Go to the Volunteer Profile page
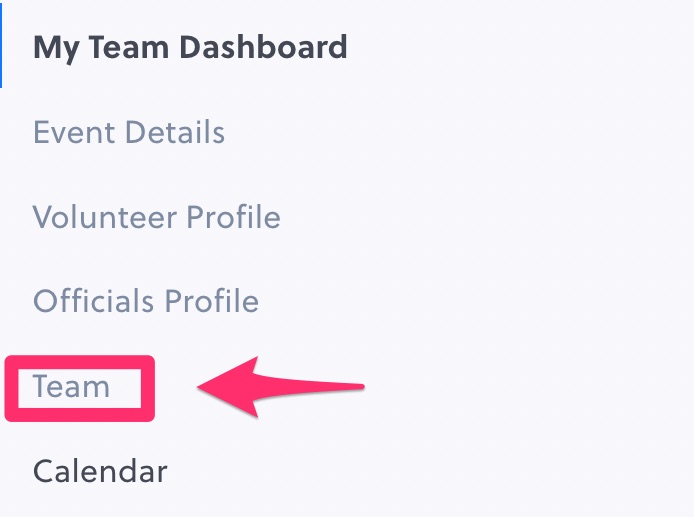Screen dimensions: 694x517 pos(156,217)
